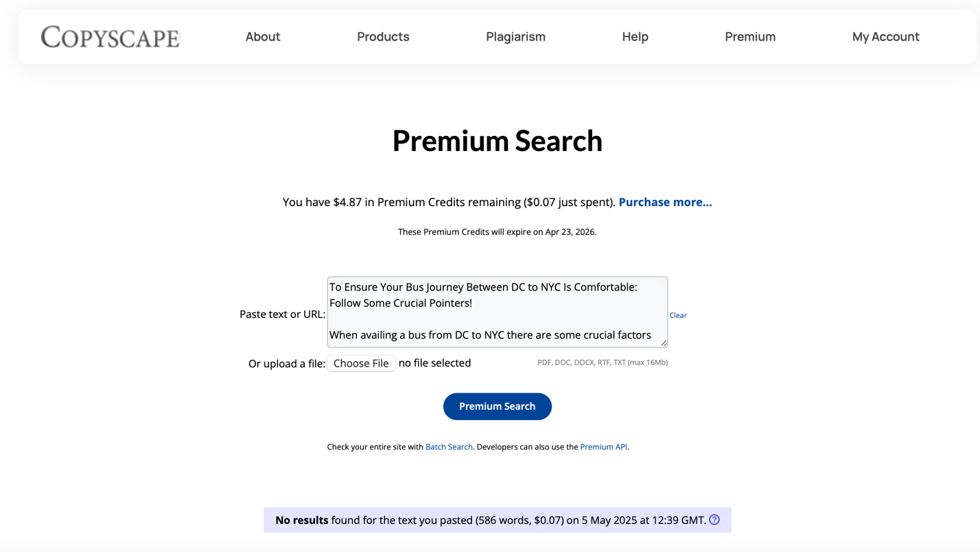Open the Products menu
Viewport: 980px width, 552px height.
pyautogui.click(x=383, y=37)
